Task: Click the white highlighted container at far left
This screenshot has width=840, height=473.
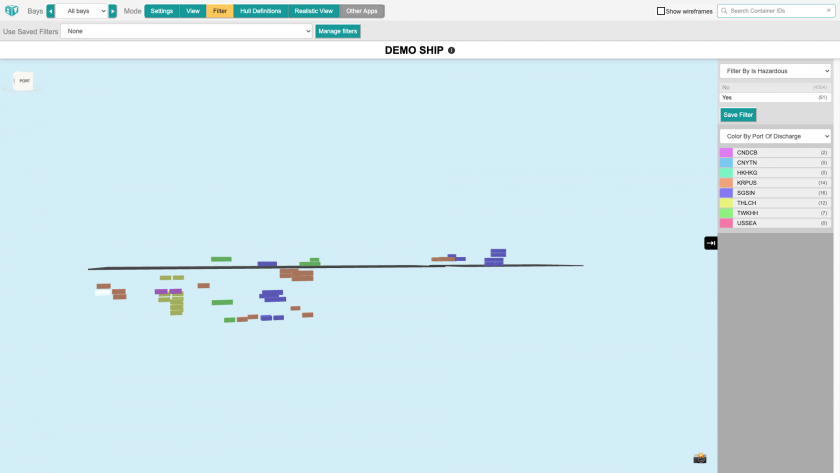Action: click(103, 292)
